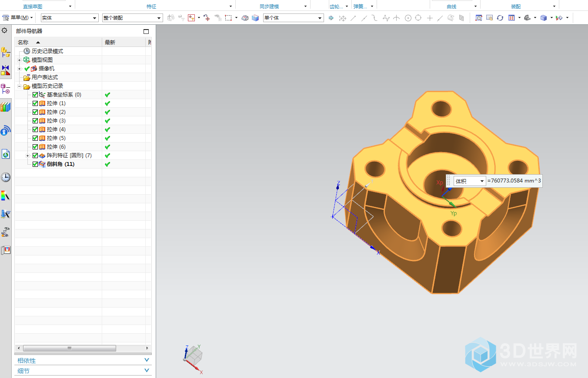Click the rectangle selection marquee icon
This screenshot has height=378, width=588.
click(228, 18)
